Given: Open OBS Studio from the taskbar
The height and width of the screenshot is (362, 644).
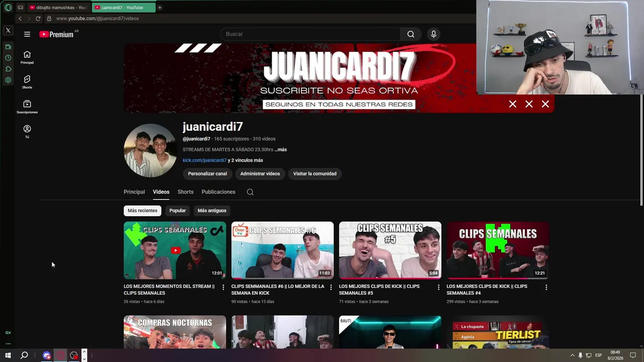Looking at the screenshot, I should pos(74,355).
